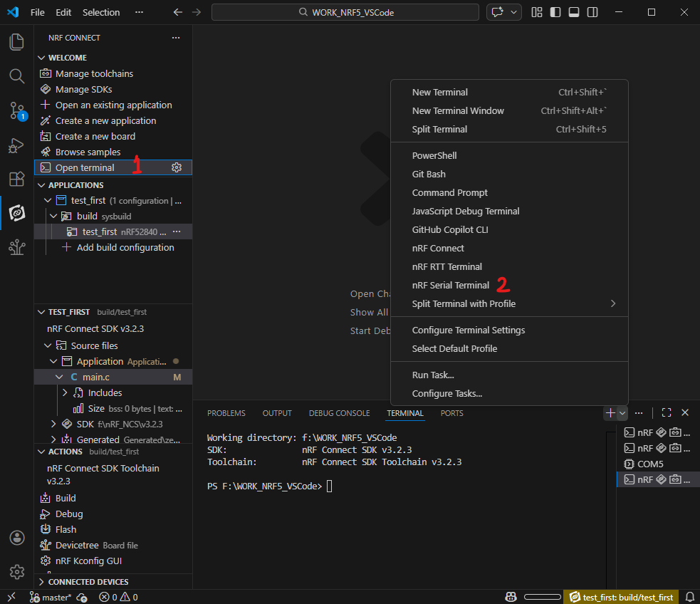Click test_first build status bar item

(x=621, y=597)
